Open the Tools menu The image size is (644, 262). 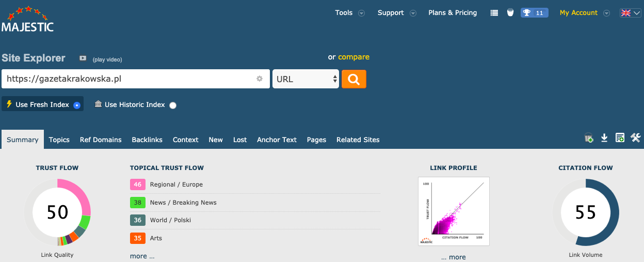click(344, 13)
